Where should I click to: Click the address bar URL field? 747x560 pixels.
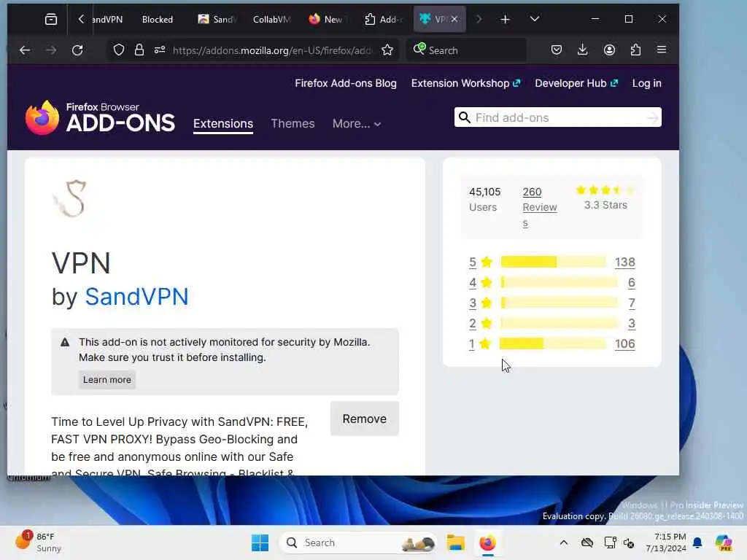tap(271, 50)
